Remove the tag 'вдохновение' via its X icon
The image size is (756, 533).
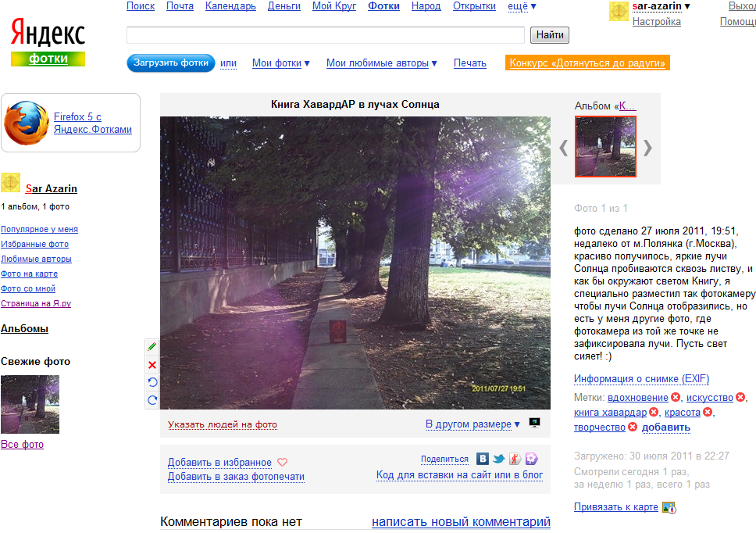pyautogui.click(x=676, y=397)
